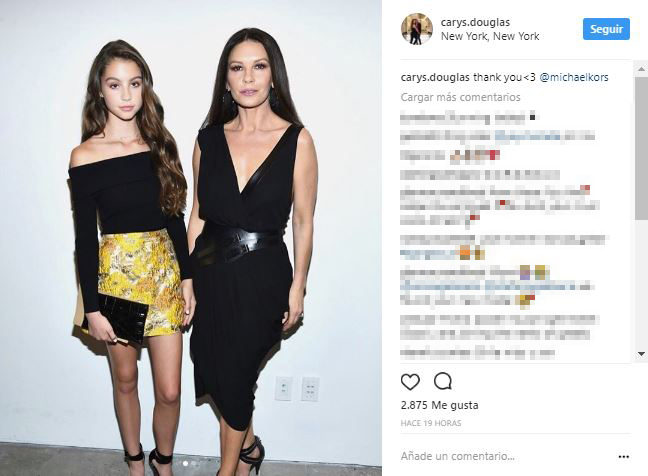The image size is (648, 476).
Task: Click carys.douglas username in the caption
Action: point(435,77)
